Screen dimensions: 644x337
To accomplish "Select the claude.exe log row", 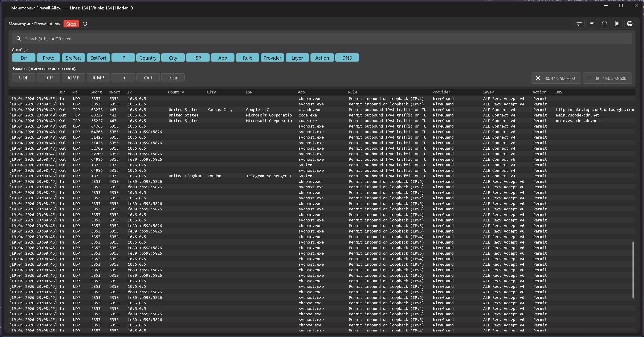I will click(x=322, y=110).
